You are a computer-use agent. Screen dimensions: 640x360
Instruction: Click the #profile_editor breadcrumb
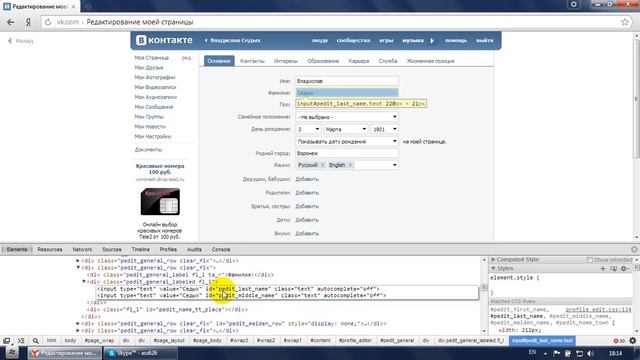click(355, 340)
